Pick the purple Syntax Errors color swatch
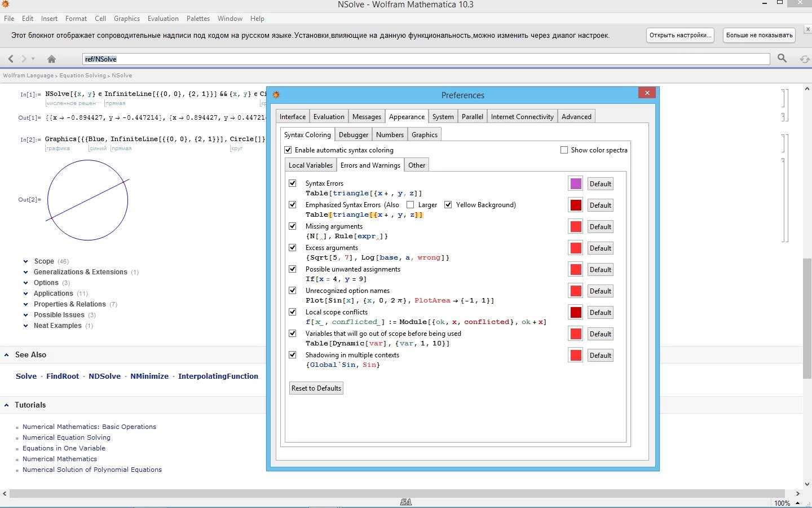The width and height of the screenshot is (812, 508). (576, 184)
